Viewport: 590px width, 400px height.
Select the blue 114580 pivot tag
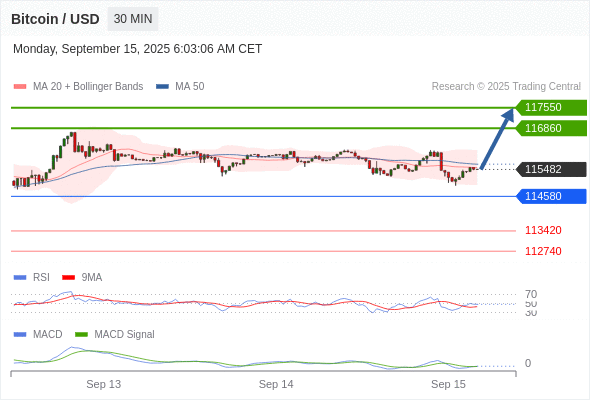[551, 196]
